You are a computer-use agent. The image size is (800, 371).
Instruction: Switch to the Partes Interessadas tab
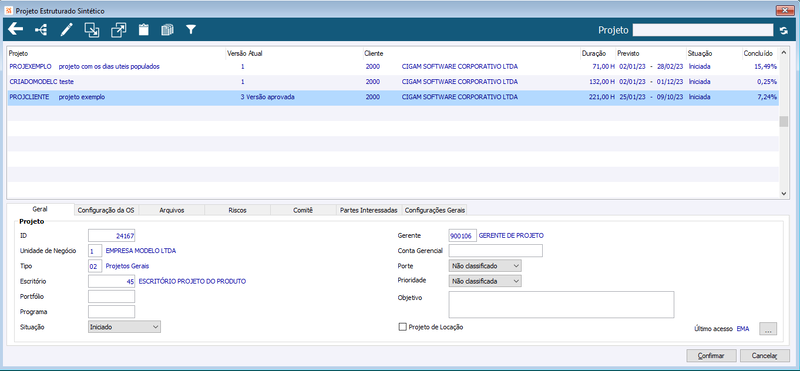point(369,210)
